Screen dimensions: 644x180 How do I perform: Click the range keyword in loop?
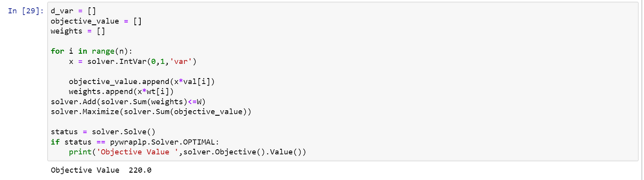[103, 51]
